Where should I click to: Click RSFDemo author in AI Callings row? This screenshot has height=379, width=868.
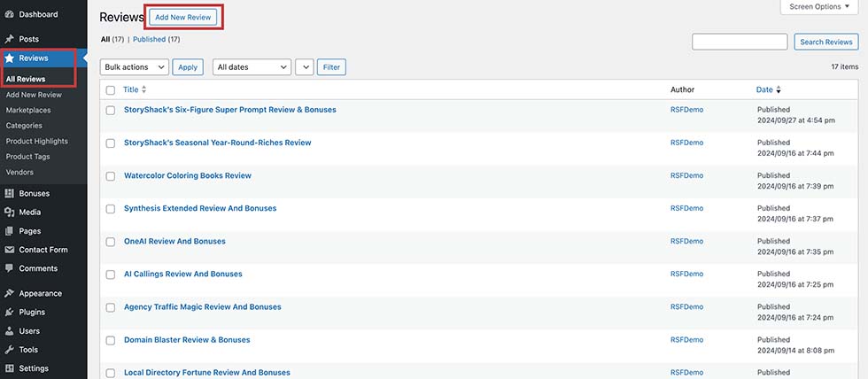click(687, 274)
